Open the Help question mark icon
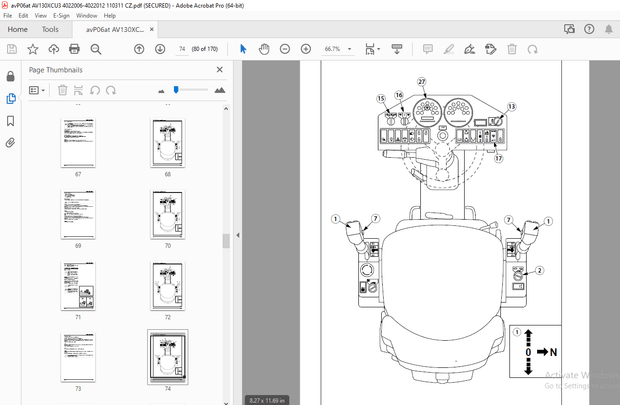This screenshot has height=405, width=620. pyautogui.click(x=589, y=29)
